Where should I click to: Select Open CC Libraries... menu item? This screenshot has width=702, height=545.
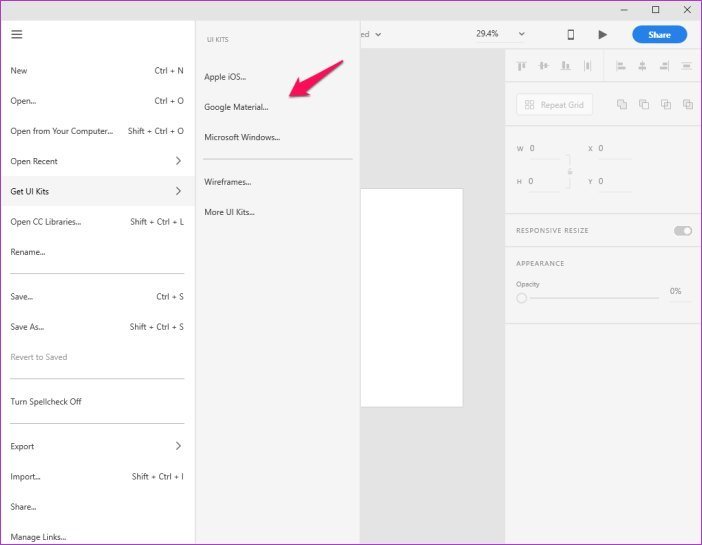(x=97, y=222)
